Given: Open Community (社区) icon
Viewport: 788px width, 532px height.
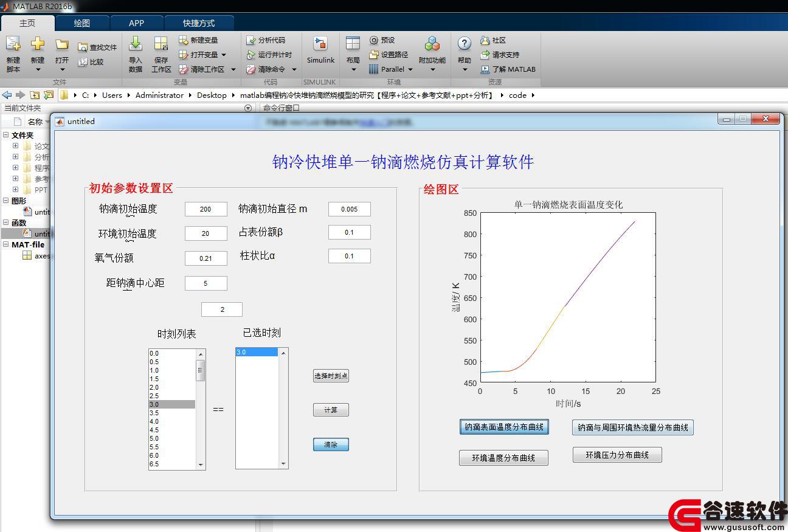Looking at the screenshot, I should [x=485, y=40].
